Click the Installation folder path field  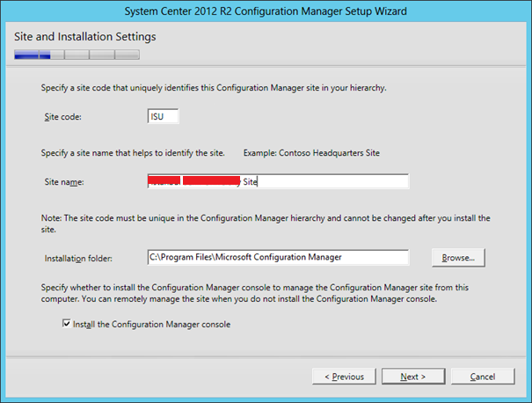tap(278, 257)
